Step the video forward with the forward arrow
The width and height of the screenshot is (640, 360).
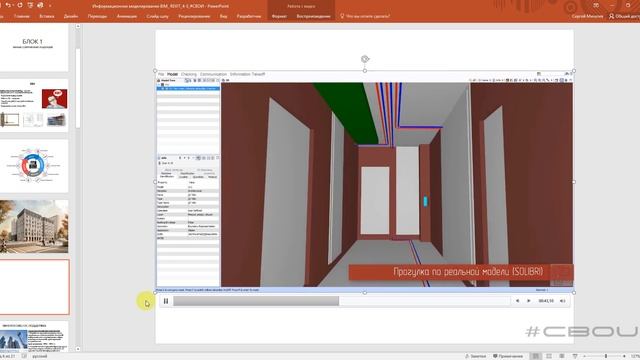point(529,301)
